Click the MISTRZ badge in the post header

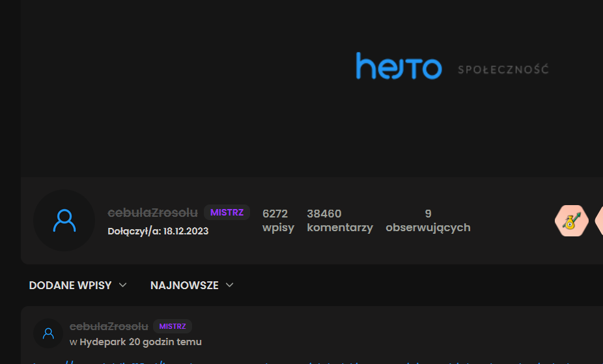tap(173, 326)
